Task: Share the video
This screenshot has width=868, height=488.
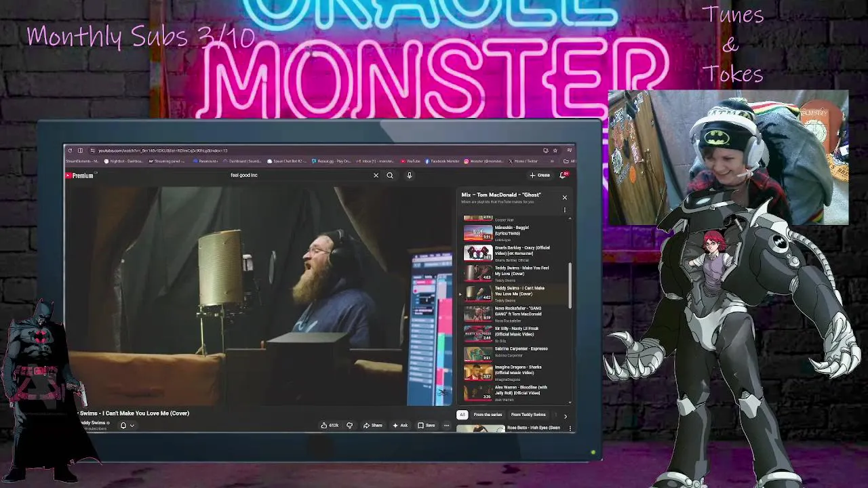Action: [x=373, y=426]
